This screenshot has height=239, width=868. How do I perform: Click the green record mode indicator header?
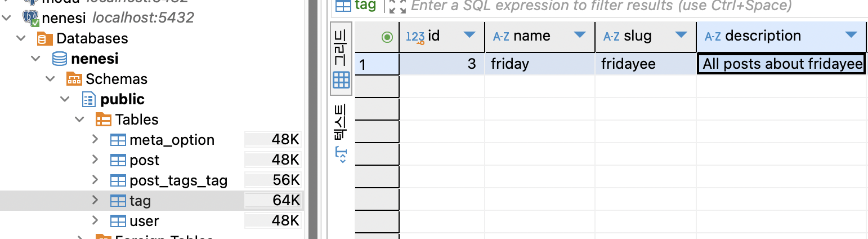pos(387,37)
